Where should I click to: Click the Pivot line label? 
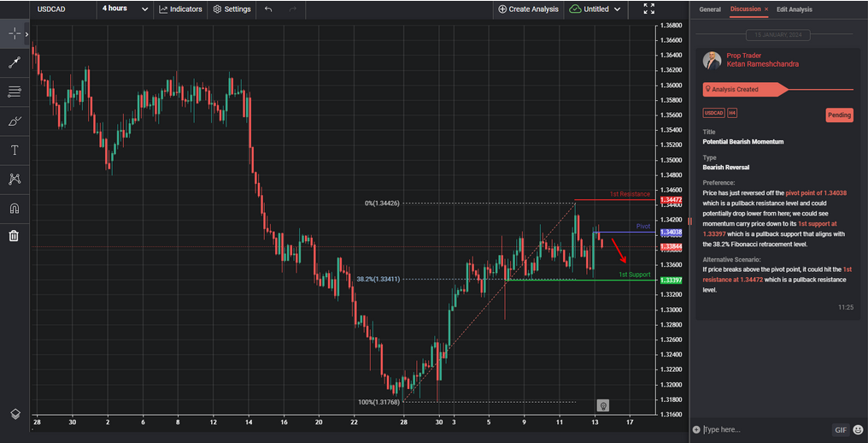(x=642, y=227)
